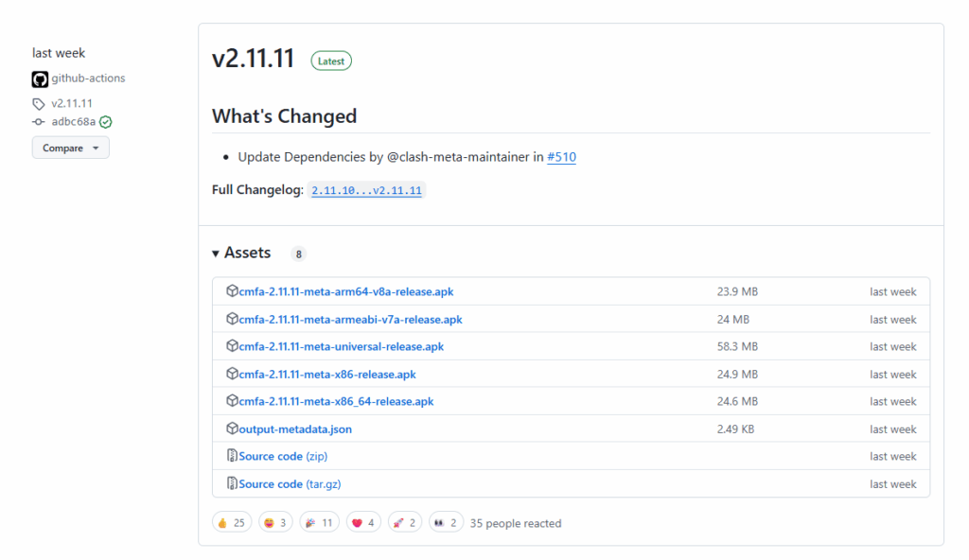The height and width of the screenshot is (560, 969).
Task: Click the commit icon beside adbc68a
Action: coord(39,122)
